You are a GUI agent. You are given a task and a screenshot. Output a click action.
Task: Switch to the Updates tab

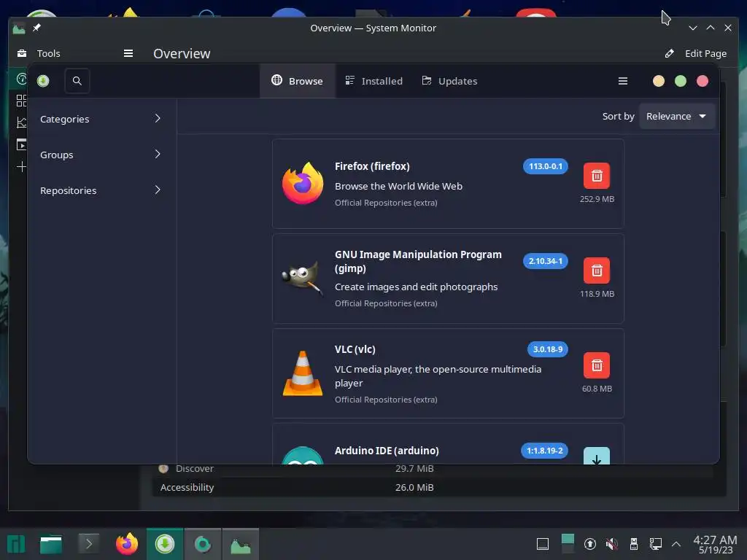[x=449, y=81]
